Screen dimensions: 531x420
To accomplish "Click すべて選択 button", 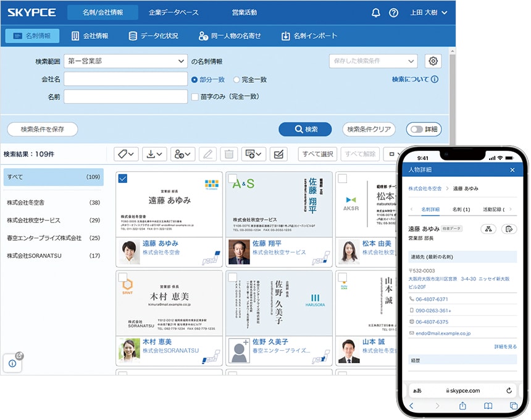I will coord(317,154).
